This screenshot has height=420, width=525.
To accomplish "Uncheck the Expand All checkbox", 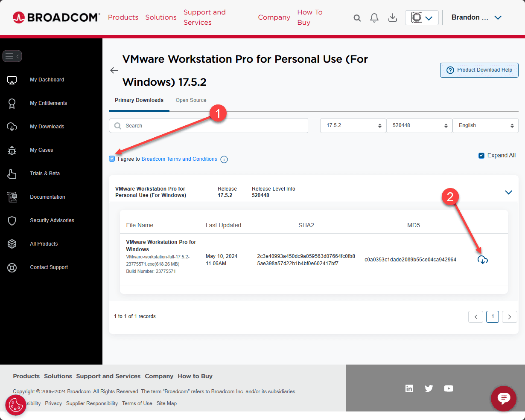I will (481, 156).
